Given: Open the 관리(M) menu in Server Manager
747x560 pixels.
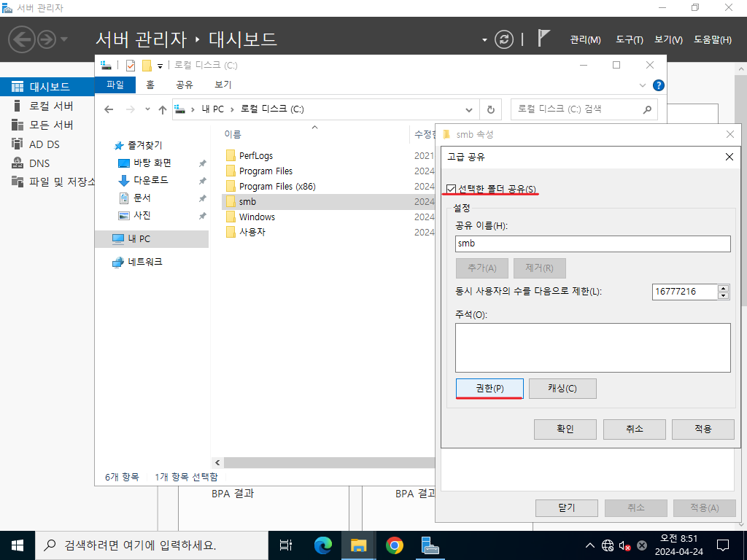Looking at the screenshot, I should (x=585, y=40).
